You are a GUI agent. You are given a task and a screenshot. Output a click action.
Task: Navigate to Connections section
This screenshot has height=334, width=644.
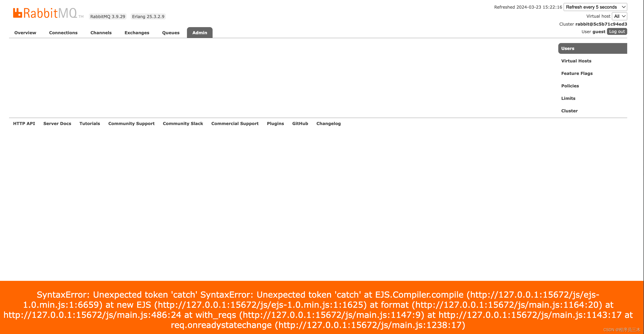[x=63, y=32]
